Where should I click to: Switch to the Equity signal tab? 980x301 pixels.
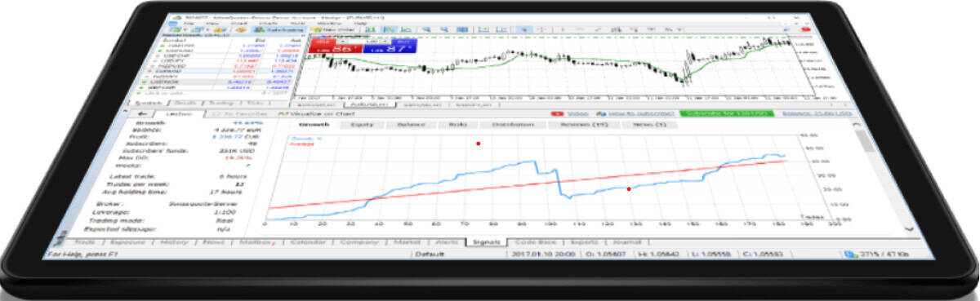click(362, 125)
